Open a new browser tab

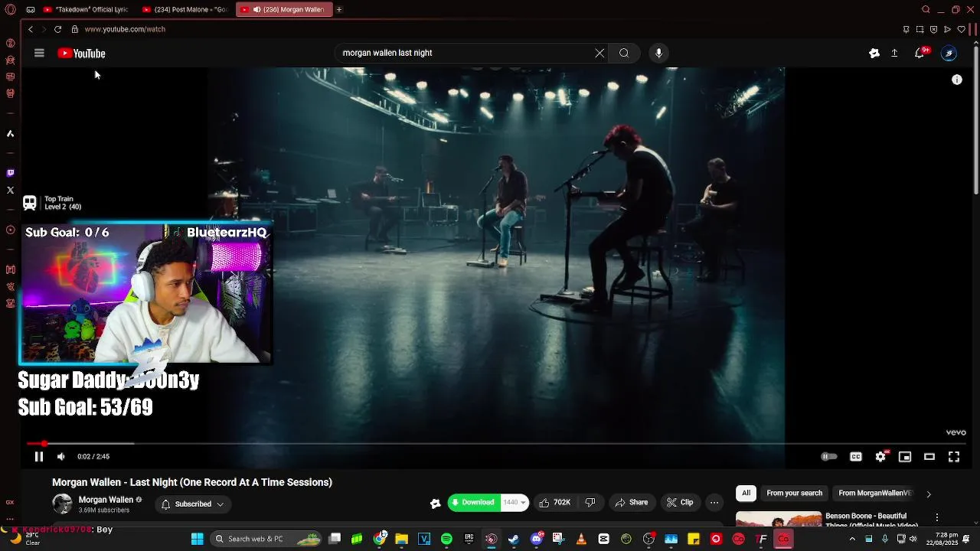click(x=338, y=9)
